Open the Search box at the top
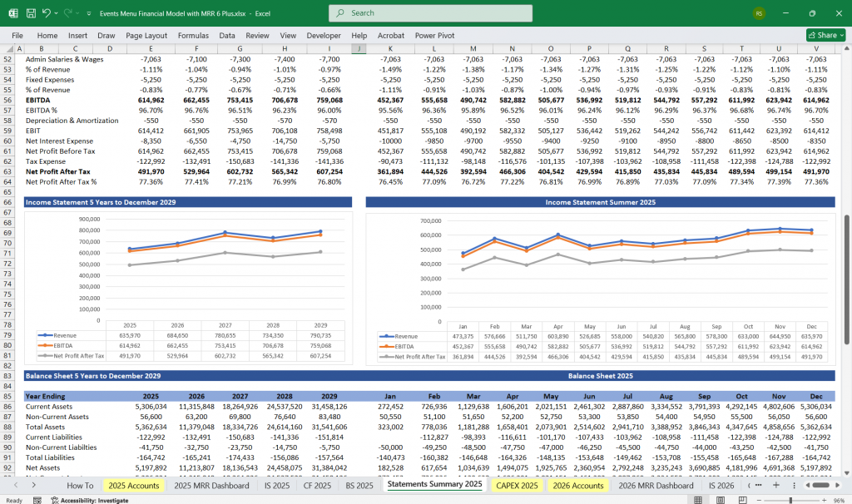 pos(433,13)
